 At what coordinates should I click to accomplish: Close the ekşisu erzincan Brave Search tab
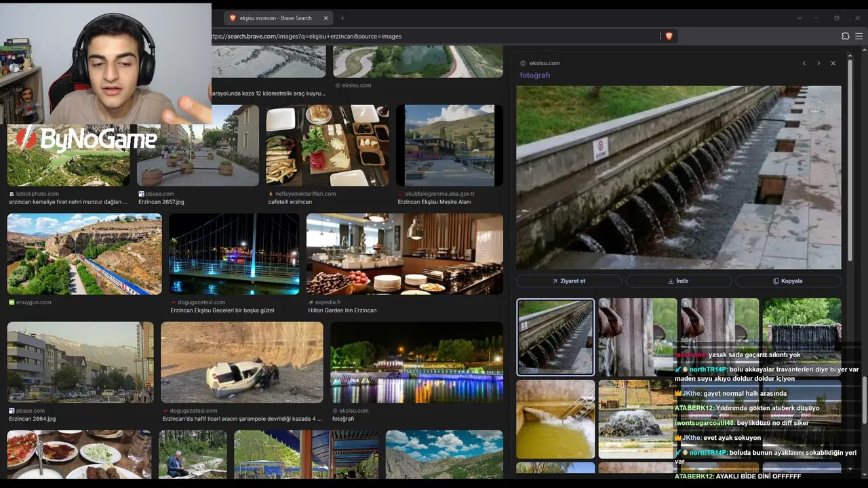coord(326,18)
